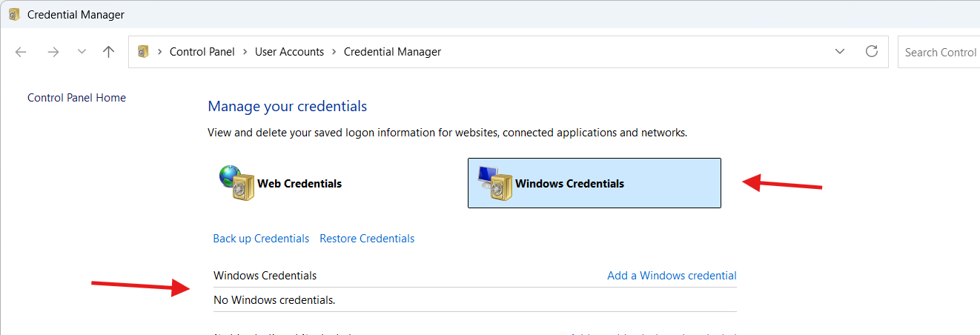Go up one level with the Up arrow
Viewport: 980px width, 335px height.
click(x=109, y=52)
